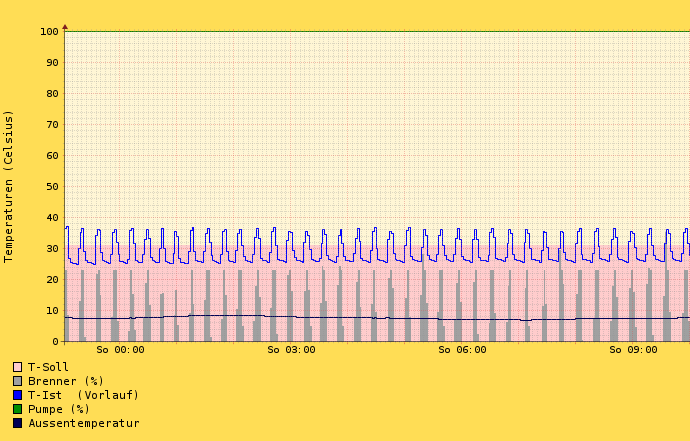Click the dark blue Aussentemperatur legend swatch
This screenshot has height=441, width=690.
pos(17,423)
